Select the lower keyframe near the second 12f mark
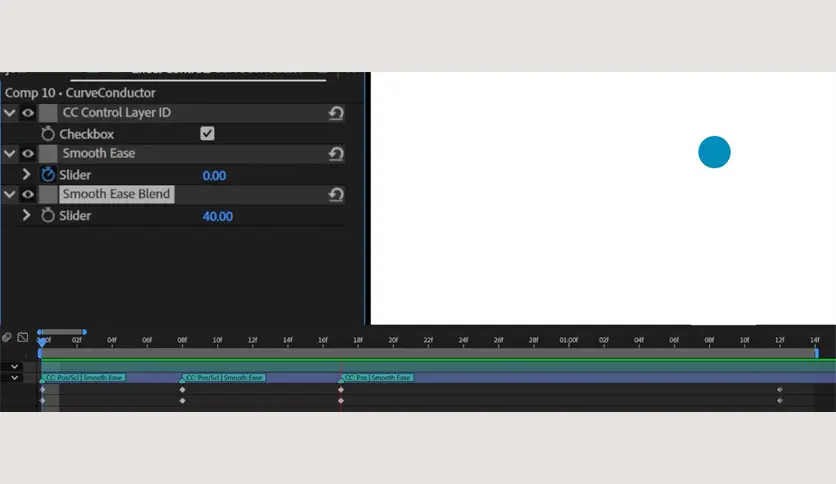 click(779, 400)
